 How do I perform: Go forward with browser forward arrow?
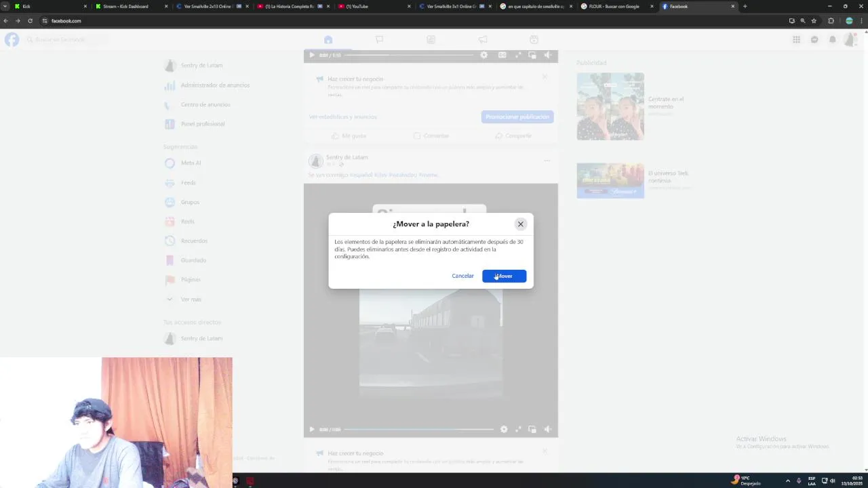tap(18, 21)
